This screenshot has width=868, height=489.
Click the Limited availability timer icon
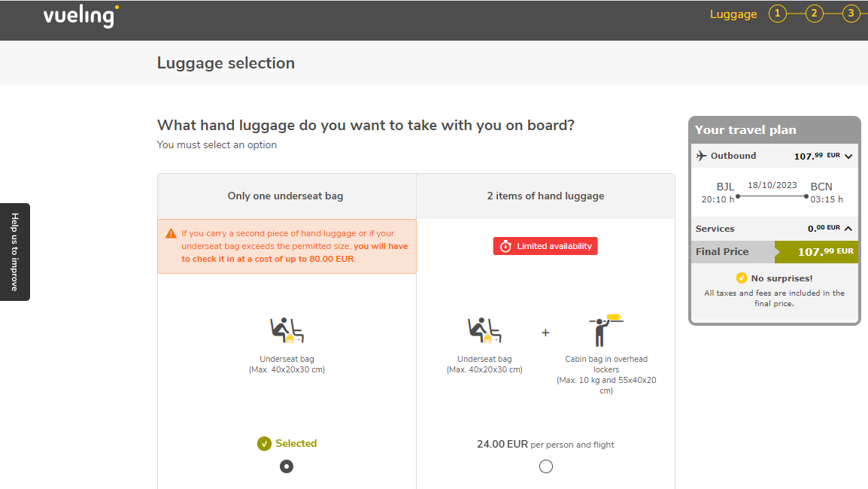coord(505,247)
